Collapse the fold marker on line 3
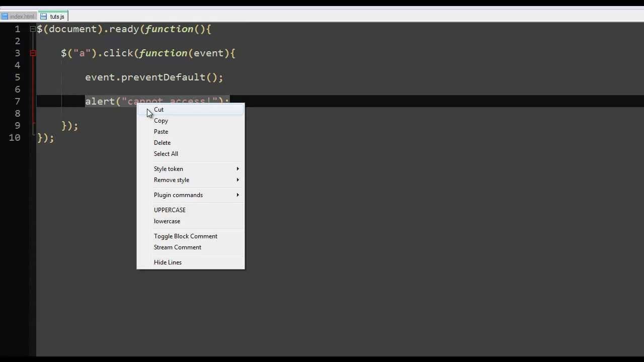Viewport: 644px width, 362px height. (x=33, y=53)
